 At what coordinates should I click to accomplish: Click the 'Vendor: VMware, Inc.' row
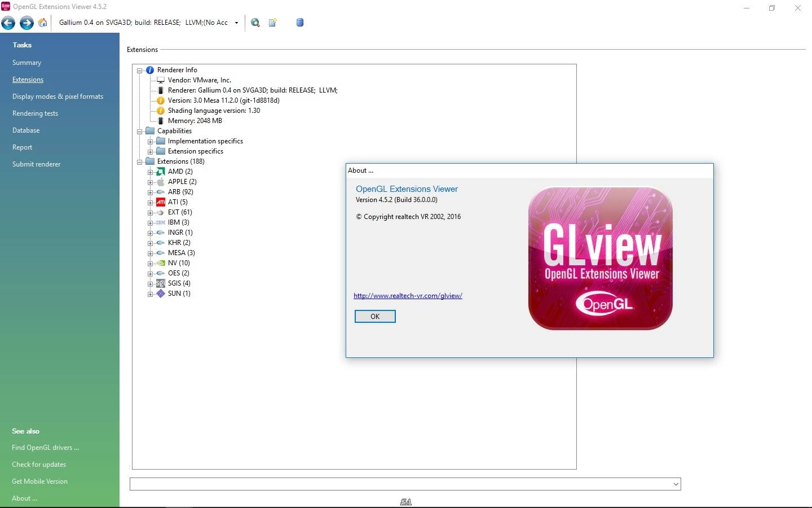199,80
